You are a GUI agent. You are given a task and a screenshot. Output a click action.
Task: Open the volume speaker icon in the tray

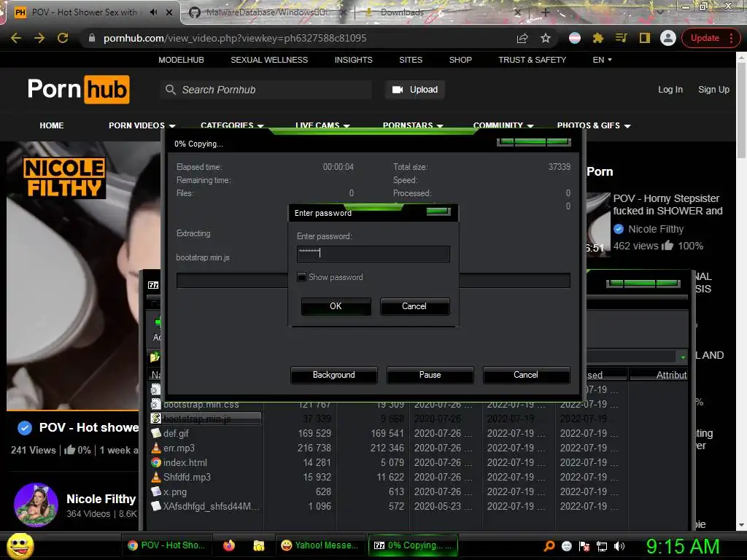[619, 545]
